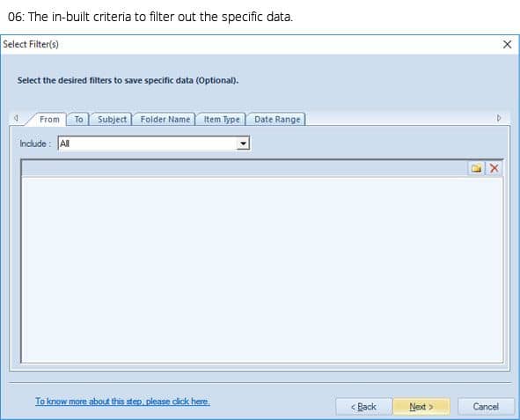Click the red X delete icon

(x=494, y=168)
